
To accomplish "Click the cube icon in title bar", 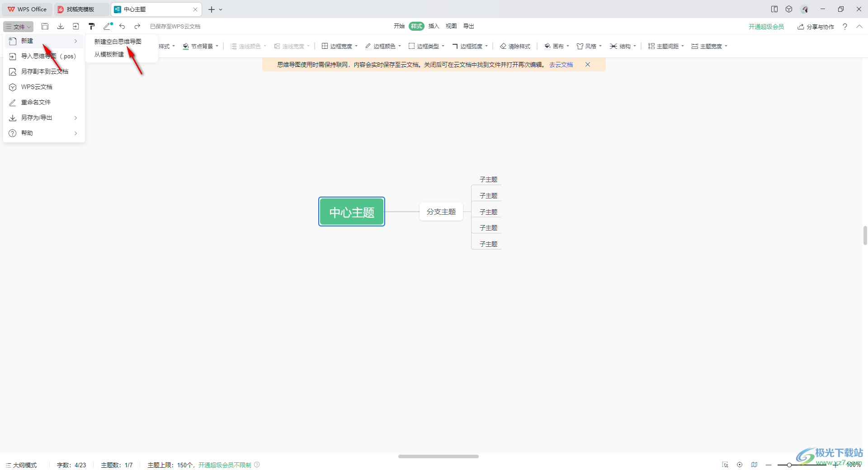I will tap(789, 9).
